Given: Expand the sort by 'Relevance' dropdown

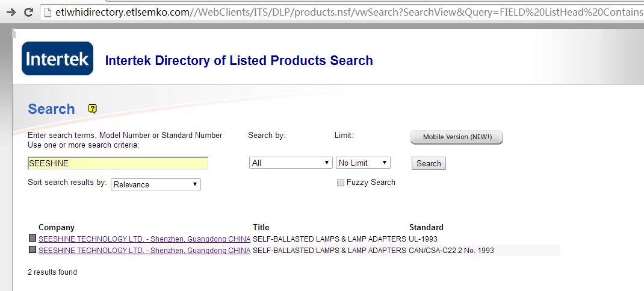Looking at the screenshot, I should tap(156, 184).
